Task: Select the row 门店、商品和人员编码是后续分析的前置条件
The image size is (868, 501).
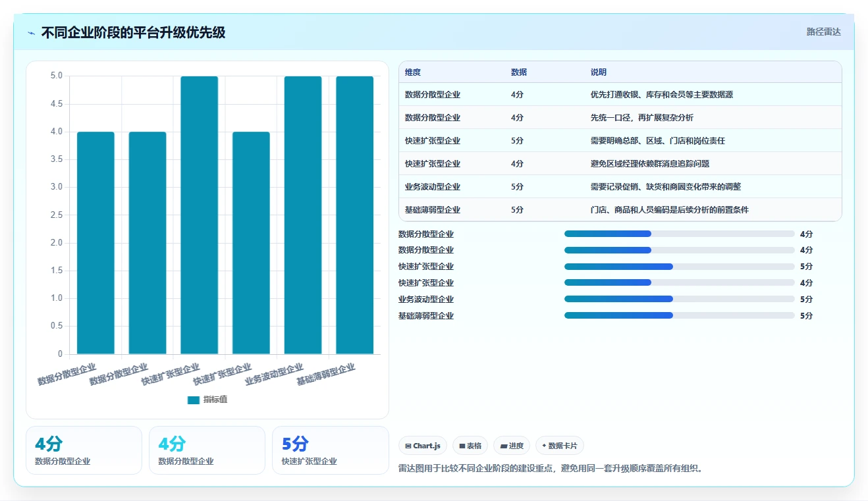Action: coord(620,210)
